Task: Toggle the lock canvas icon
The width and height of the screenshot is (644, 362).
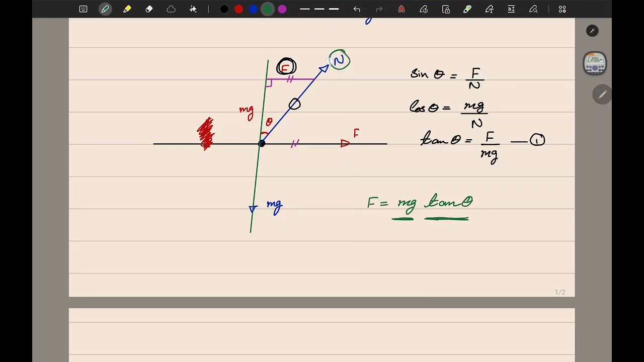Action: 446,9
